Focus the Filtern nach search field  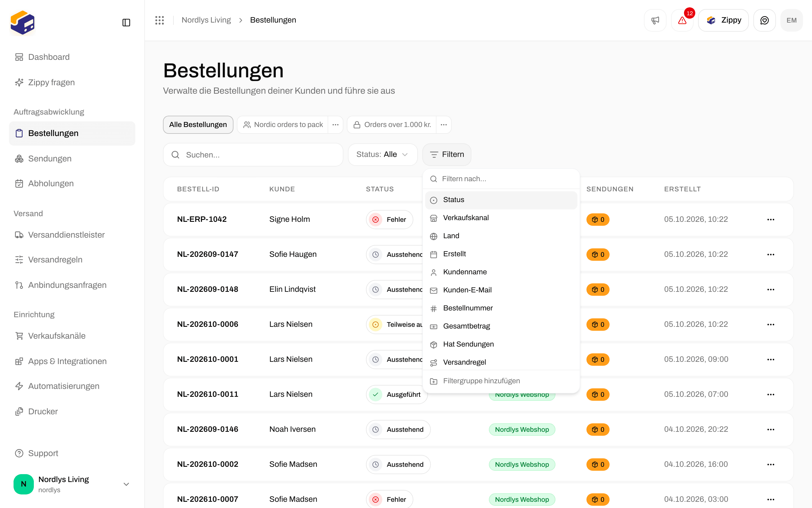(x=501, y=179)
